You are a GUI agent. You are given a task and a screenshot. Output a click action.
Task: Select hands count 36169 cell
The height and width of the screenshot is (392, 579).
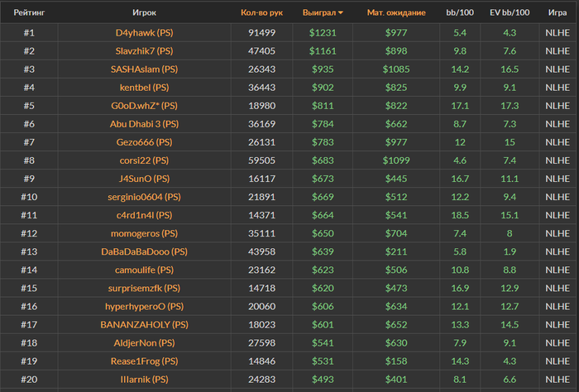point(262,124)
